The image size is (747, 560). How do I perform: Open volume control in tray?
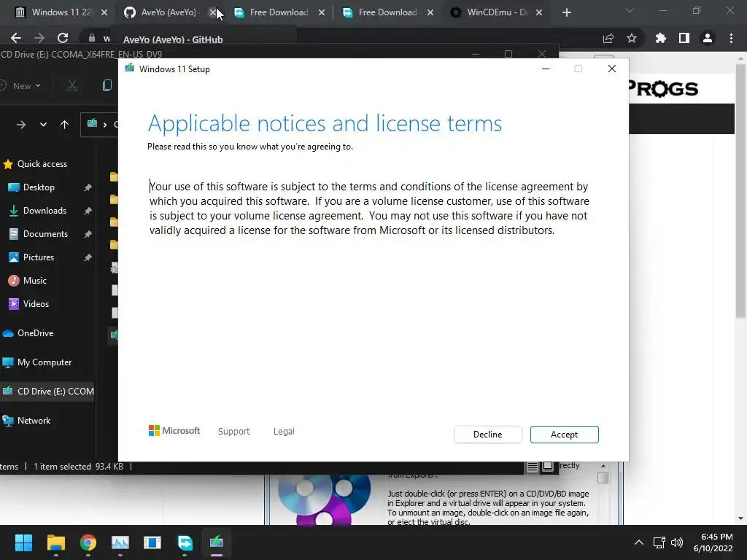676,542
